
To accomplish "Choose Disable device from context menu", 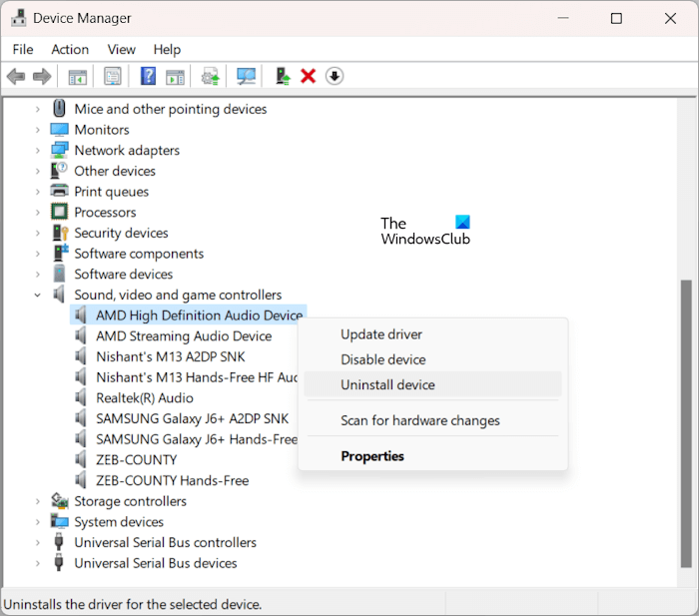I will tap(432, 359).
